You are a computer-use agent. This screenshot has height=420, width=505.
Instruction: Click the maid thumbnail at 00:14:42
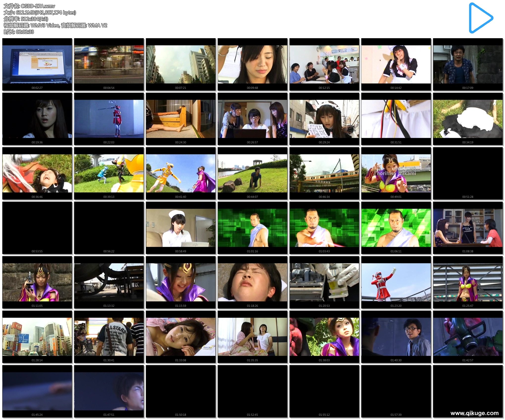tap(396, 64)
